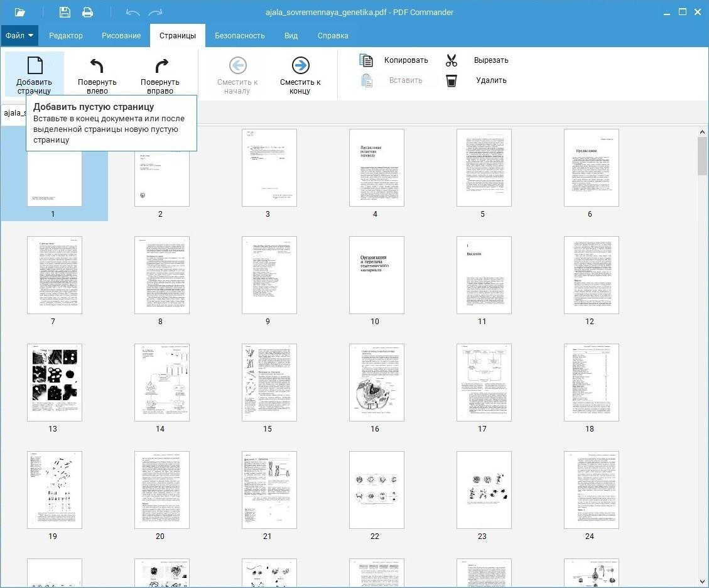Screen dimensions: 709x588
Task: Open the Файл dropdown menu
Action: pos(19,35)
